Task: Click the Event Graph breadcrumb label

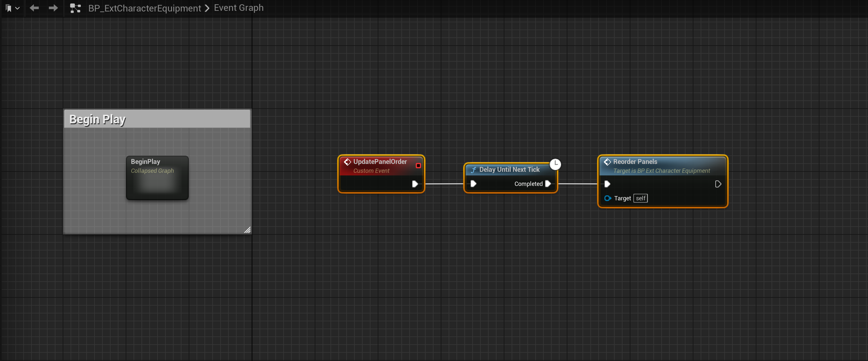Action: (x=239, y=8)
